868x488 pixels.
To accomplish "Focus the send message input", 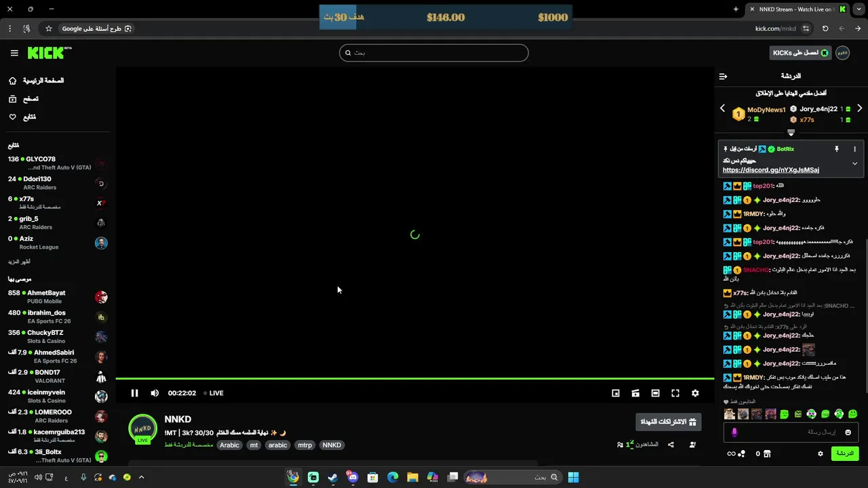I will point(791,432).
